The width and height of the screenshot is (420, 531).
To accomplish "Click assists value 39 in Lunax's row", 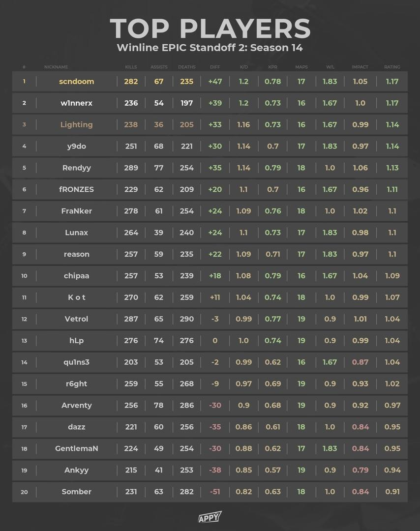I will [159, 233].
